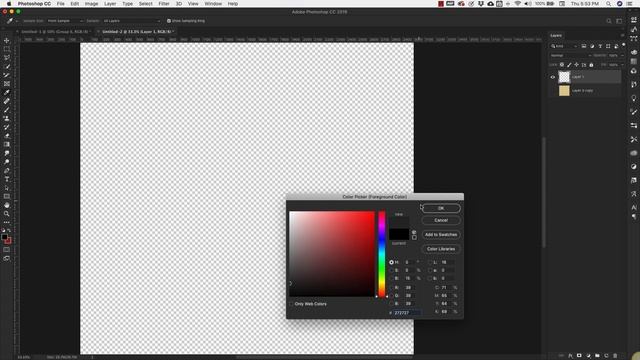Select the Path Selection tool
The image size is (640, 360).
[7, 188]
